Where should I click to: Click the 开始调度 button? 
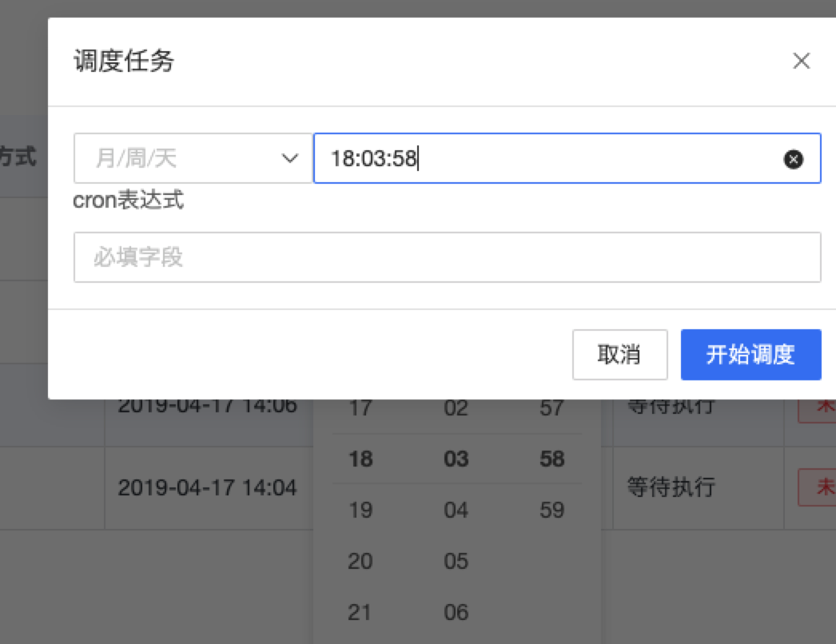tap(750, 355)
